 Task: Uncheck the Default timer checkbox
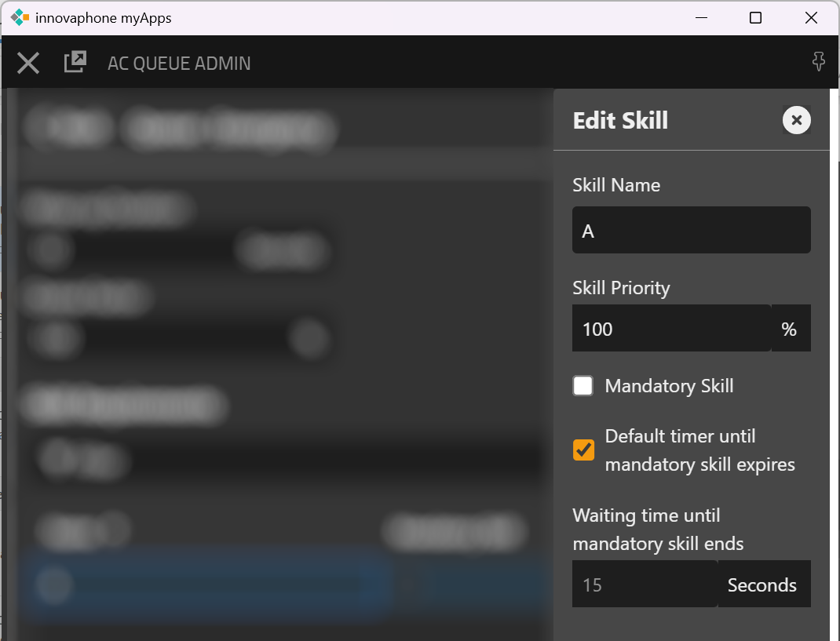pos(583,450)
